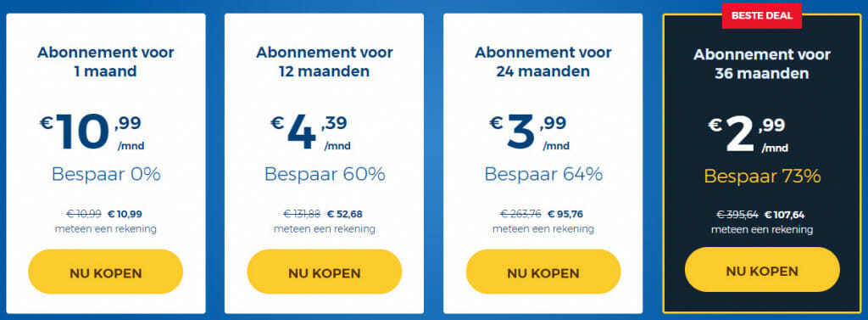Click the yellow 'Bespaar 73%' label
868x320 pixels.
click(x=762, y=177)
